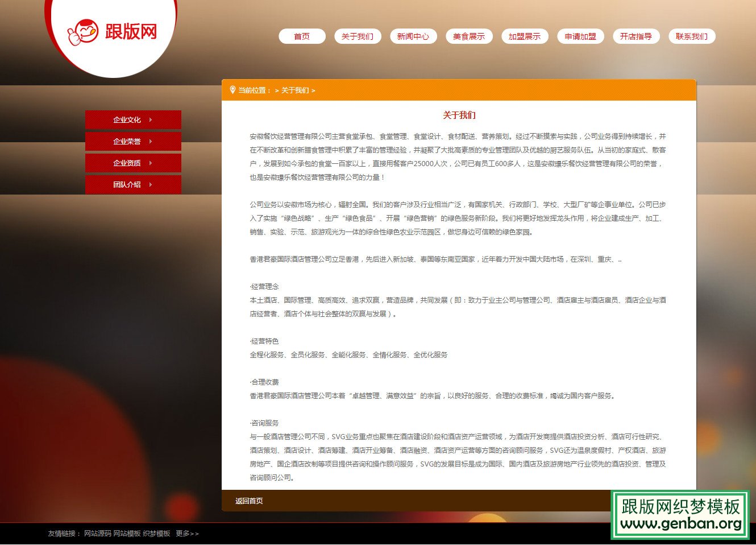Click the 跟版网 logo icon
This screenshot has height=545, width=756.
click(x=84, y=32)
